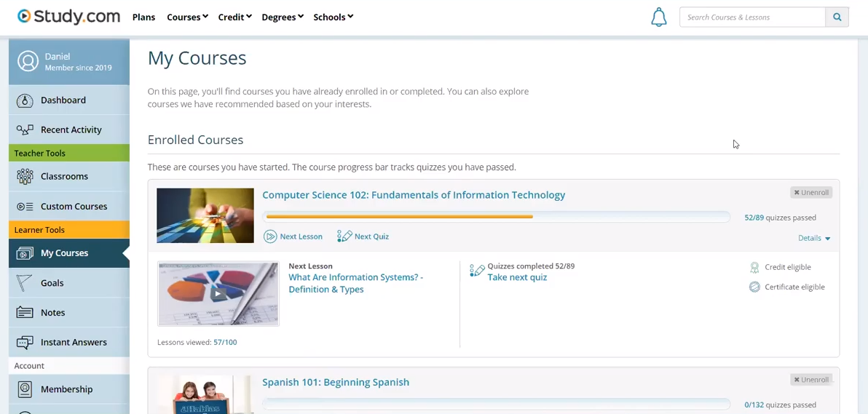
Task: Click Take next quiz link
Action: (x=517, y=277)
